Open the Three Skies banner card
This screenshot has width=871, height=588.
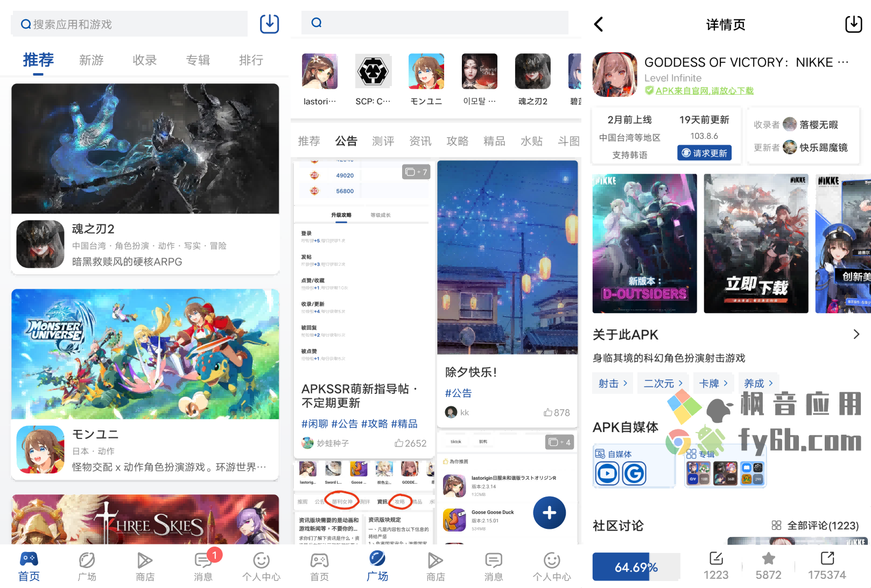pyautogui.click(x=145, y=520)
